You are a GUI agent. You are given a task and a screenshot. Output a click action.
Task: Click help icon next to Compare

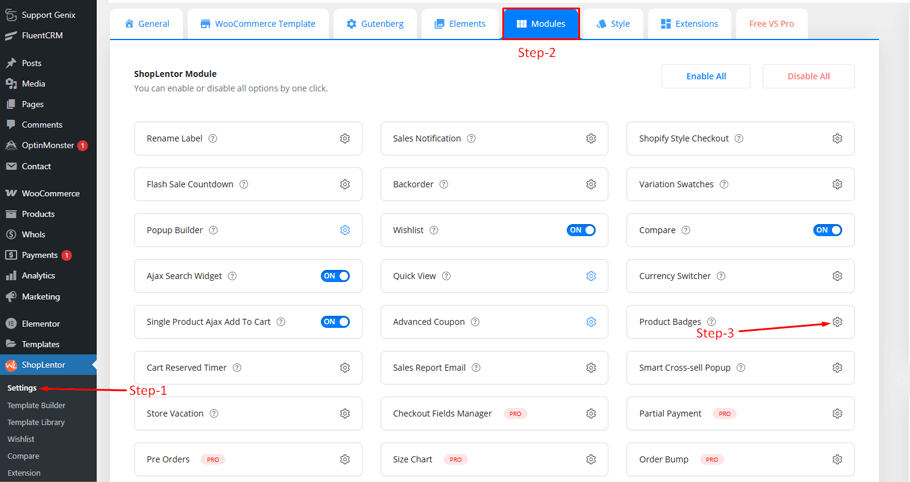click(x=686, y=230)
